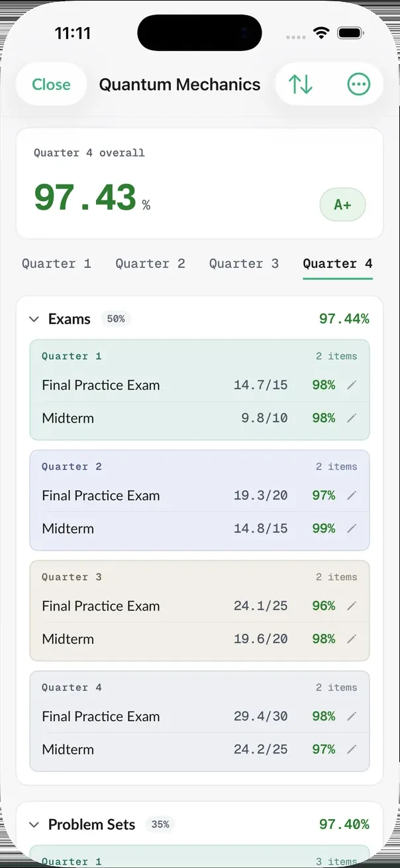Collapse the Exams section chevron

[34, 320]
